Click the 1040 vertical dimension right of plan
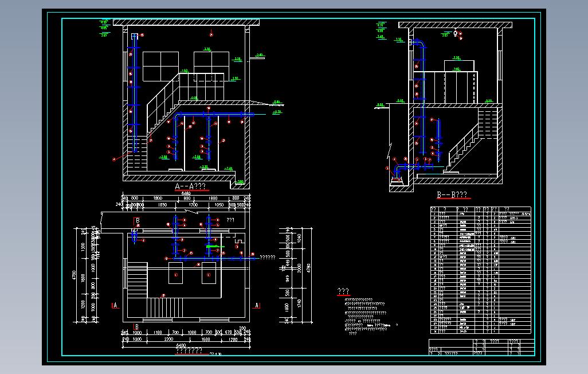588x374 pixels. click(299, 238)
